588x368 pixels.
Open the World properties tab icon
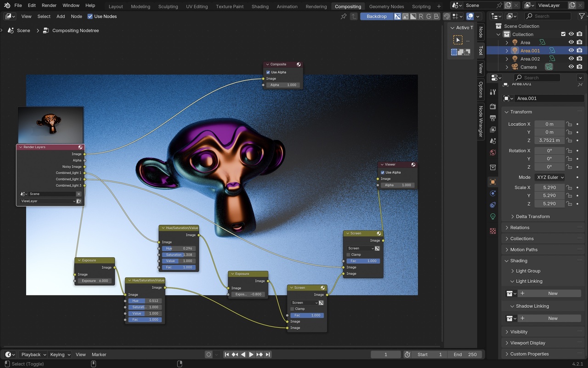click(x=493, y=153)
